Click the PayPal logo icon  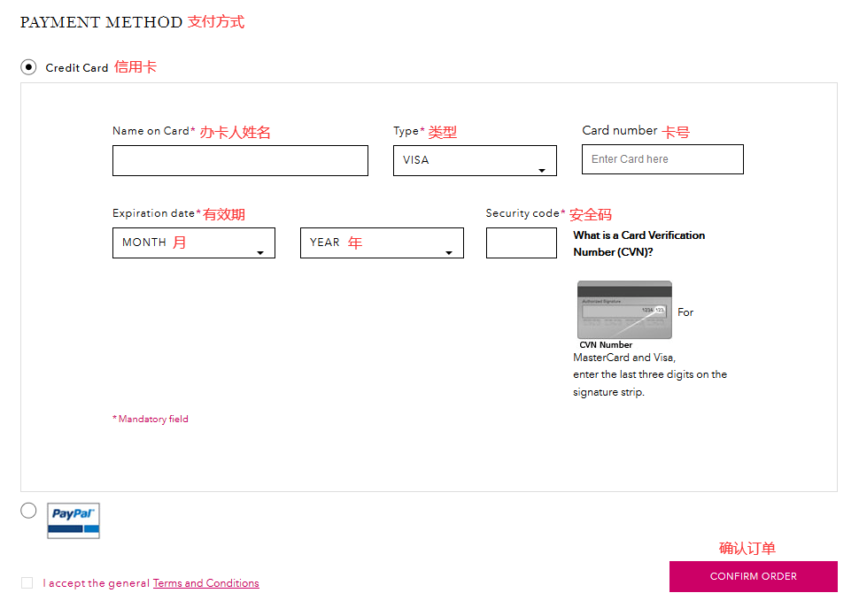[74, 520]
